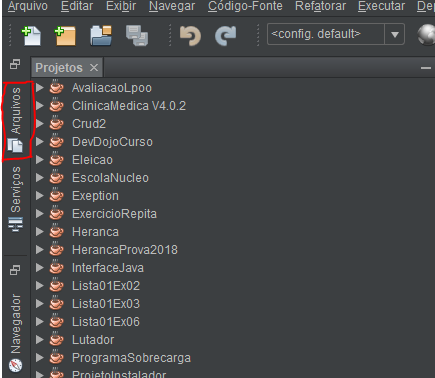Click the Save All disks icon
Viewport: 435px width, 378px height.
click(x=137, y=36)
